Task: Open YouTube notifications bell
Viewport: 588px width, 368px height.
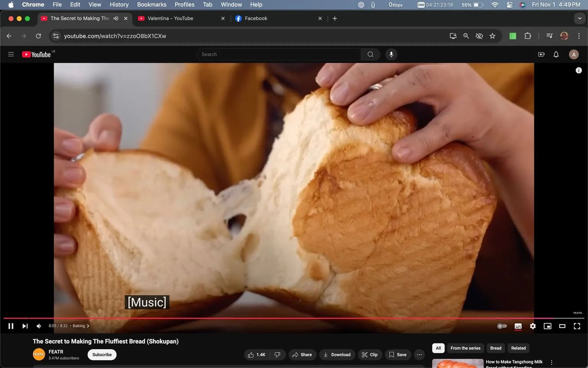Action: coord(556,54)
